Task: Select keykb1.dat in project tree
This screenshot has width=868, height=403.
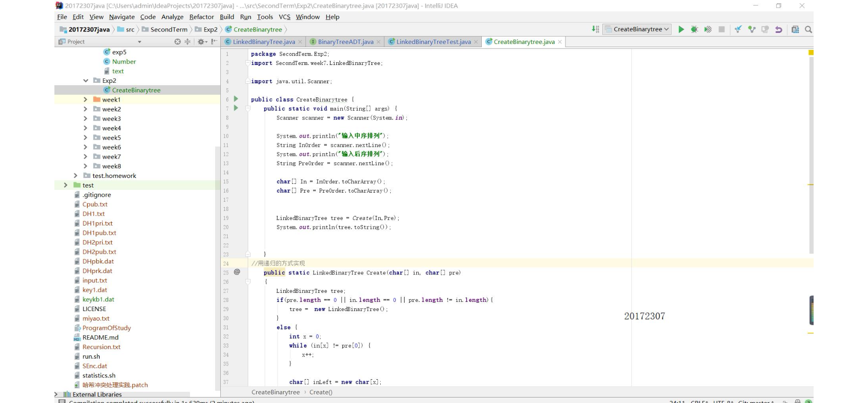Action: click(x=98, y=300)
